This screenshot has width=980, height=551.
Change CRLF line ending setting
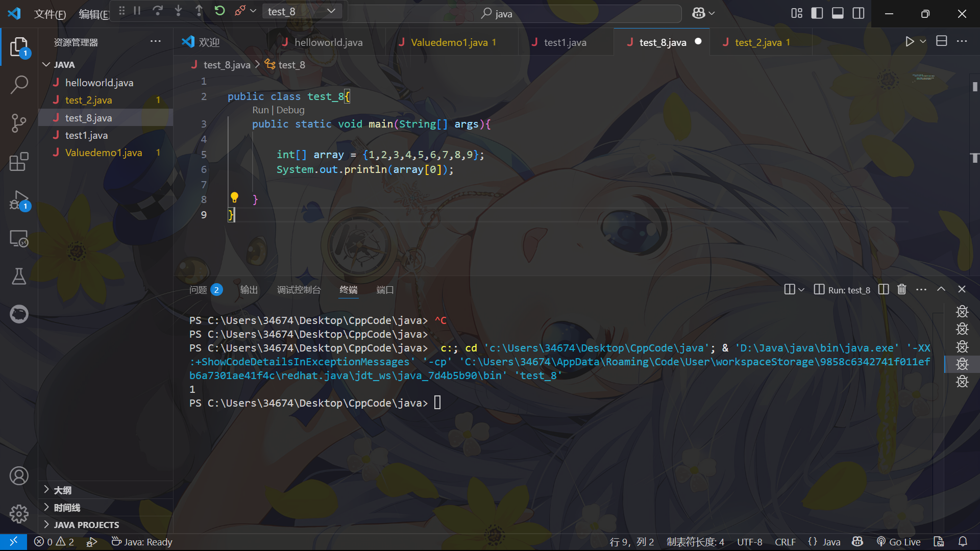785,542
